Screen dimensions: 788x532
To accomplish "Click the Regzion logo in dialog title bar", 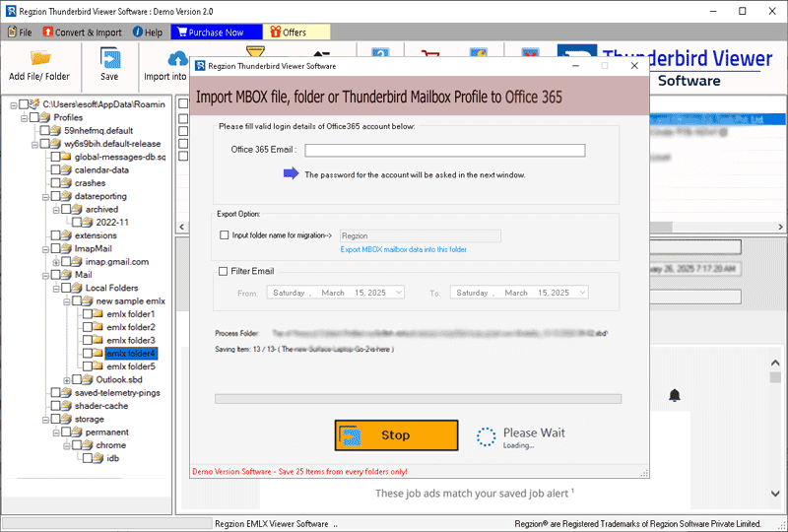I will [200, 66].
